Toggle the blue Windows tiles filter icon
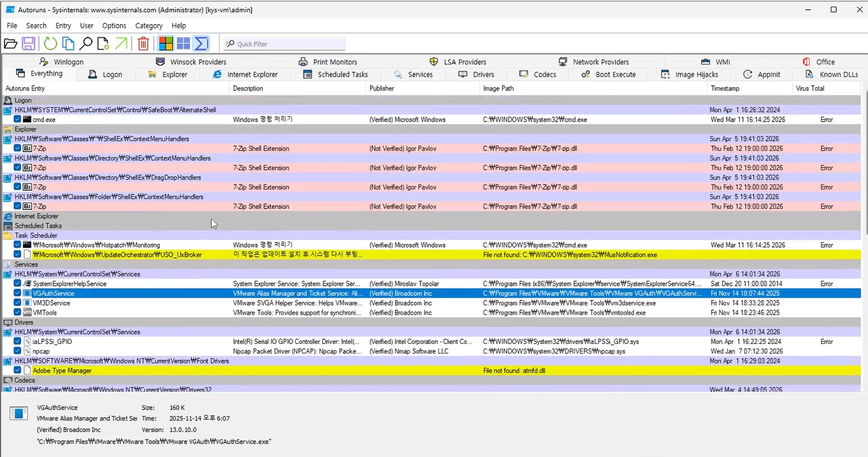The height and width of the screenshot is (457, 868). [183, 43]
